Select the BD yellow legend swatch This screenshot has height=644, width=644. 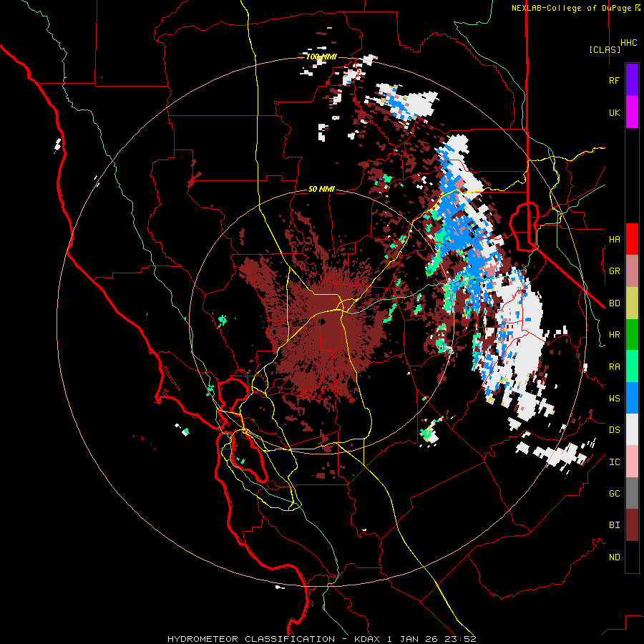pos(632,303)
